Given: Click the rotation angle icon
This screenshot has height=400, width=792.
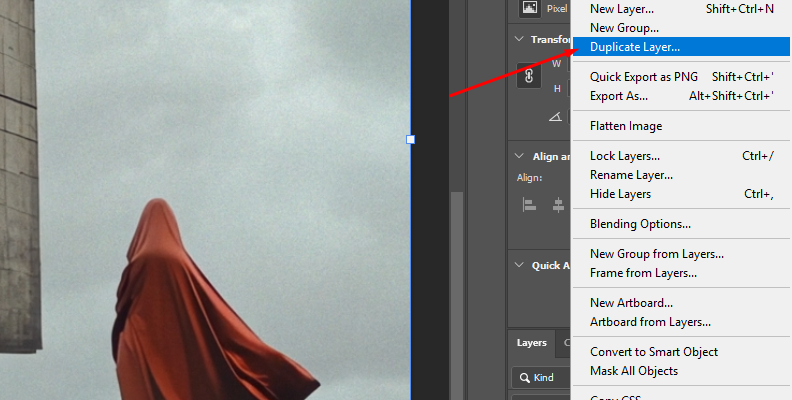Looking at the screenshot, I should [553, 117].
